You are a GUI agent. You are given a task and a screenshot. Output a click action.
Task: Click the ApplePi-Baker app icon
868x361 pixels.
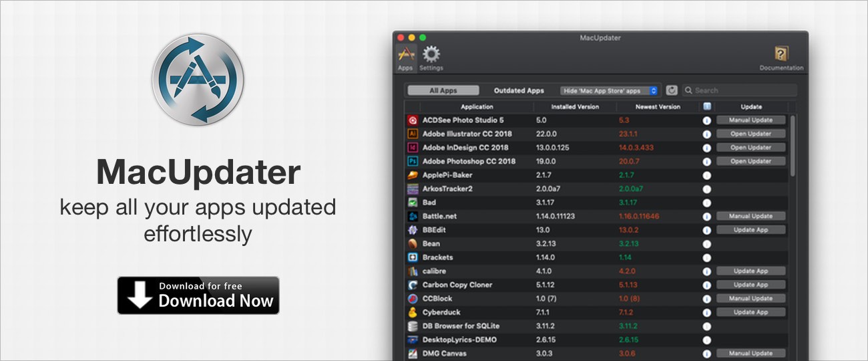(x=412, y=175)
